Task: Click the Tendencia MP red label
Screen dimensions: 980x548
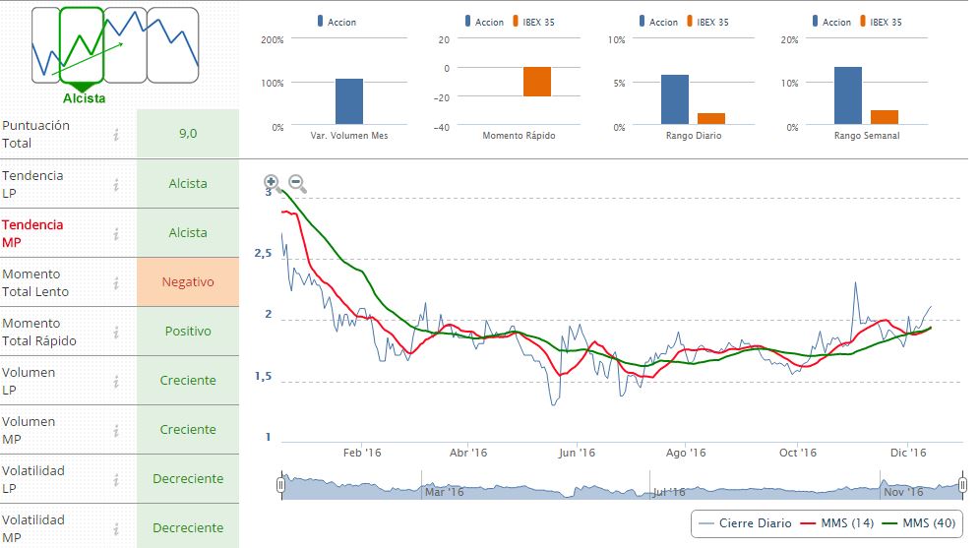Action: [x=32, y=233]
